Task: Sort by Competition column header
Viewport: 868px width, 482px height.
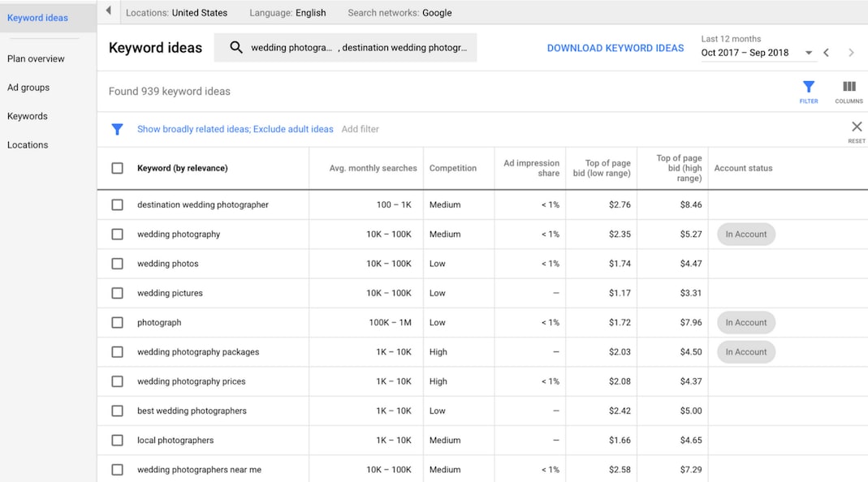Action: [453, 168]
